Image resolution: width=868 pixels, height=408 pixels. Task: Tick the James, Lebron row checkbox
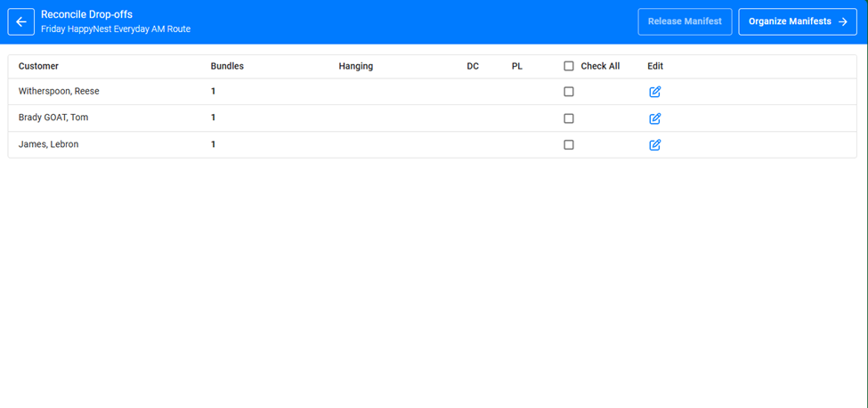[x=569, y=144]
